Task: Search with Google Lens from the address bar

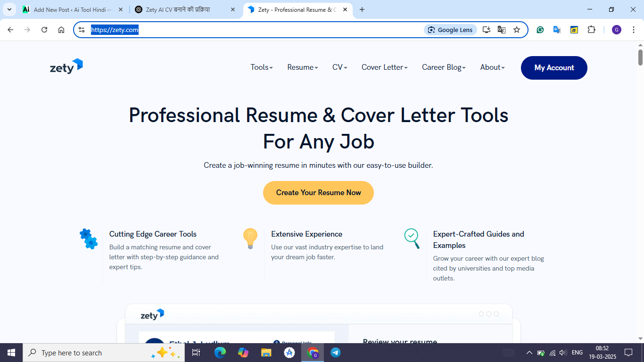Action: click(450, 30)
